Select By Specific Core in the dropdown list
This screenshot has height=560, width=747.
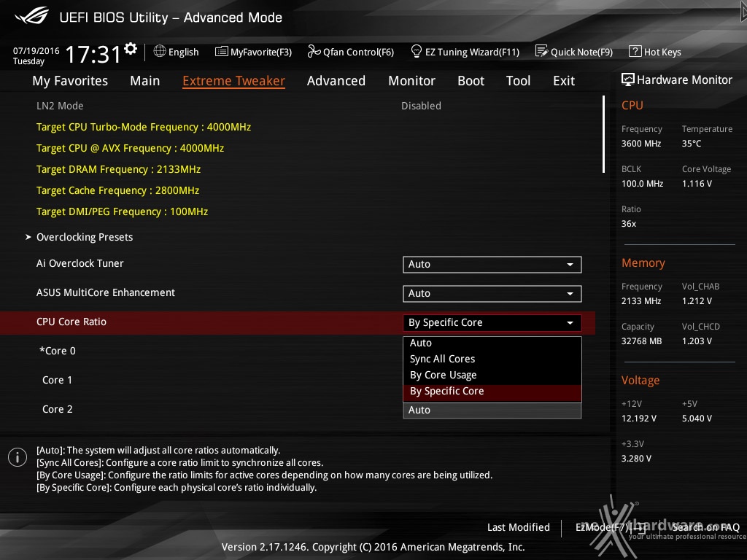(492, 392)
